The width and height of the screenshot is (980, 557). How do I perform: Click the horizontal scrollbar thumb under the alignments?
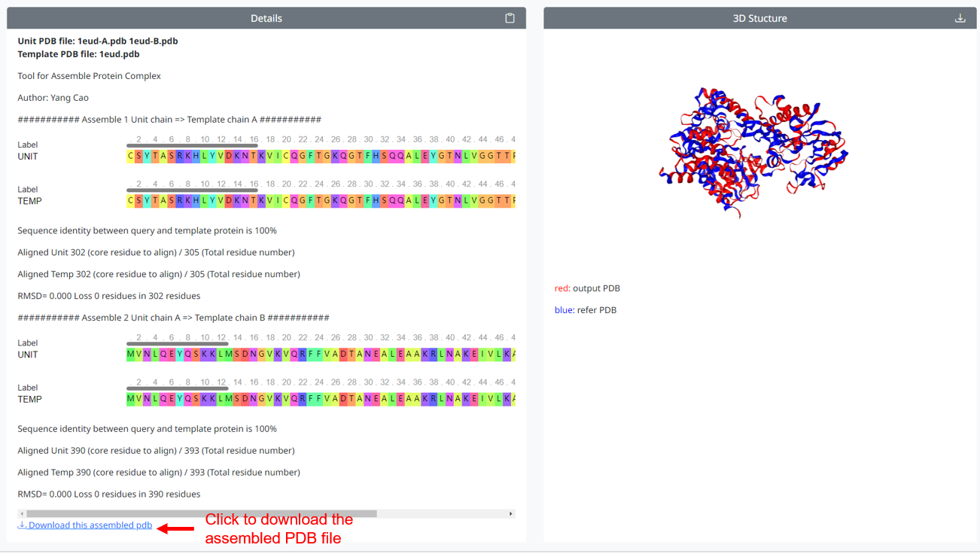pyautogui.click(x=201, y=514)
